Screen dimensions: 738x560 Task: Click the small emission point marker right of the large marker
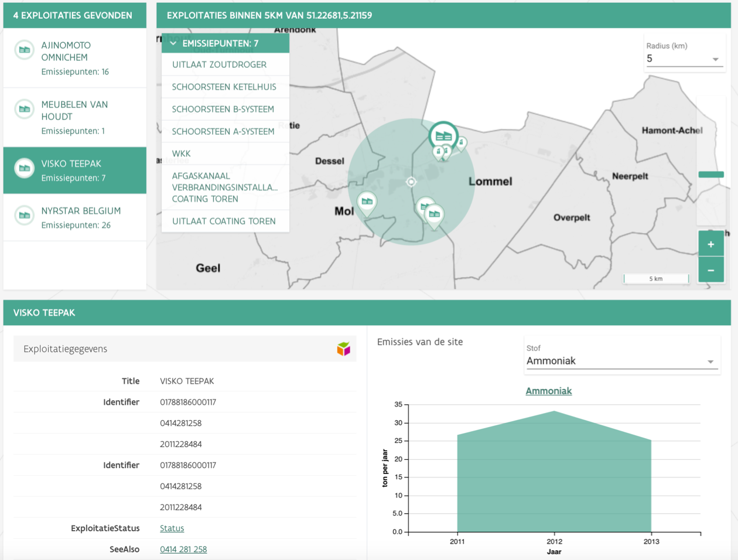pos(462,143)
